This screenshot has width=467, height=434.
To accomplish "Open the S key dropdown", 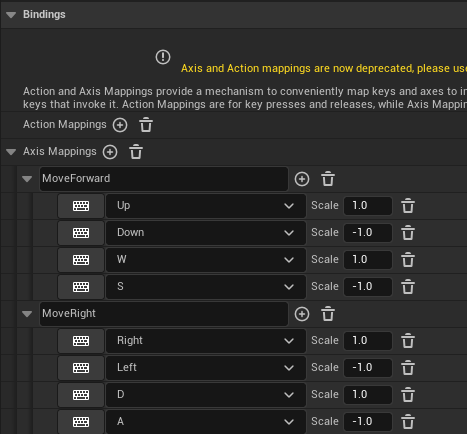I will pyautogui.click(x=206, y=287).
